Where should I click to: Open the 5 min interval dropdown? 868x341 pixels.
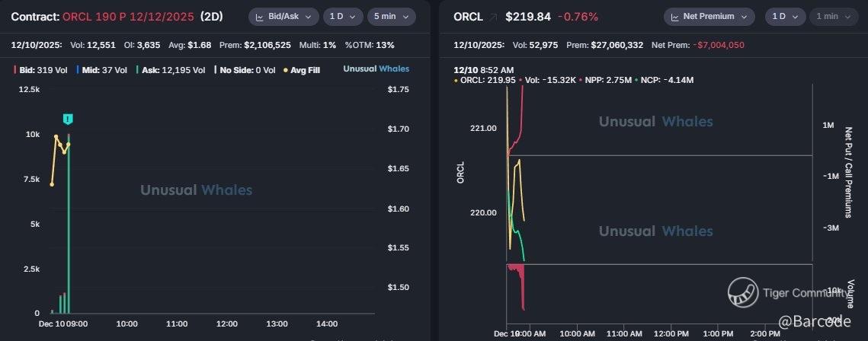pos(392,17)
